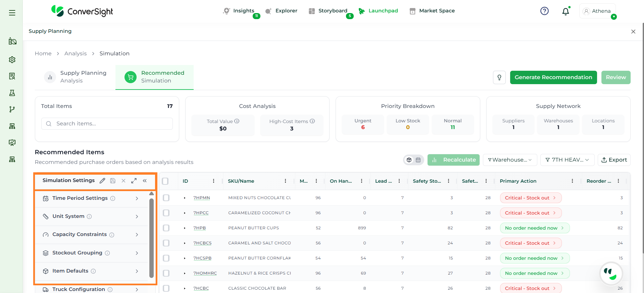Select the checkbox for row 7HPMN

tap(166, 198)
